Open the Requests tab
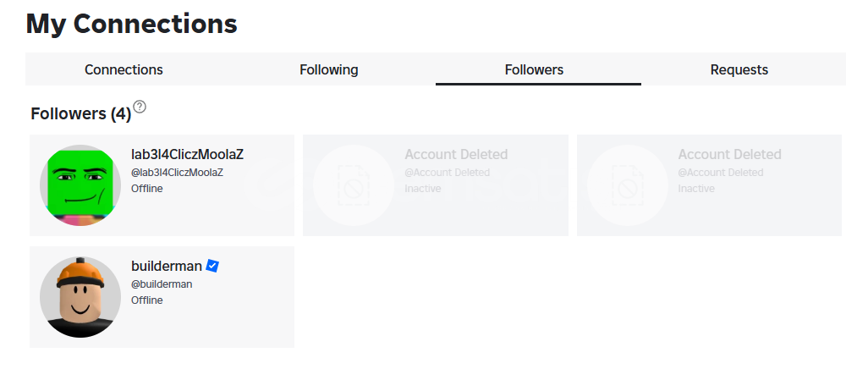 tap(739, 69)
